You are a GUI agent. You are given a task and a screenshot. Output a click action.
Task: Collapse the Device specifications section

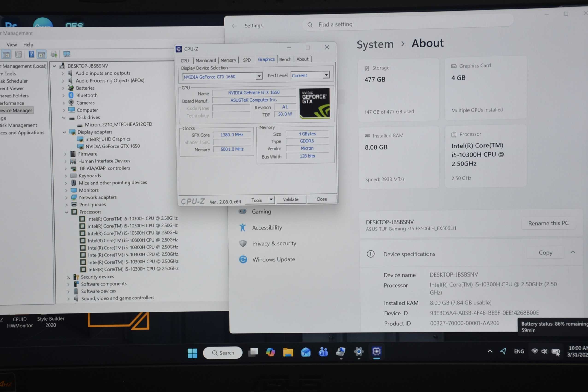pos(573,252)
